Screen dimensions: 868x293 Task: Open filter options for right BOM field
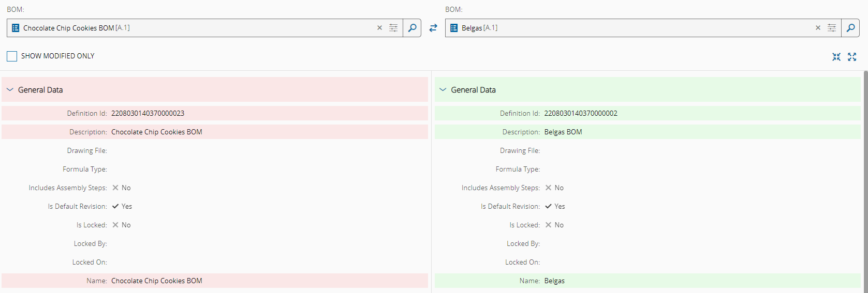(x=832, y=28)
